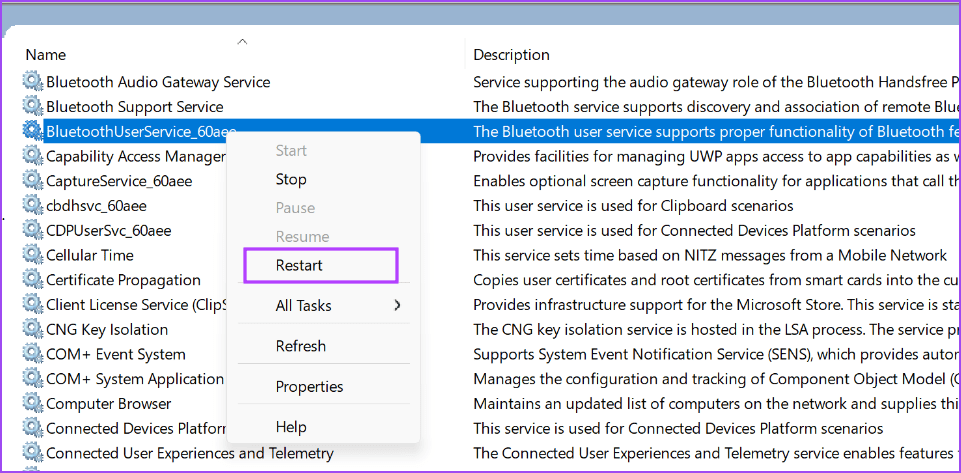Choose Restart in the context menu
This screenshot has width=961, height=473.
pos(299,265)
